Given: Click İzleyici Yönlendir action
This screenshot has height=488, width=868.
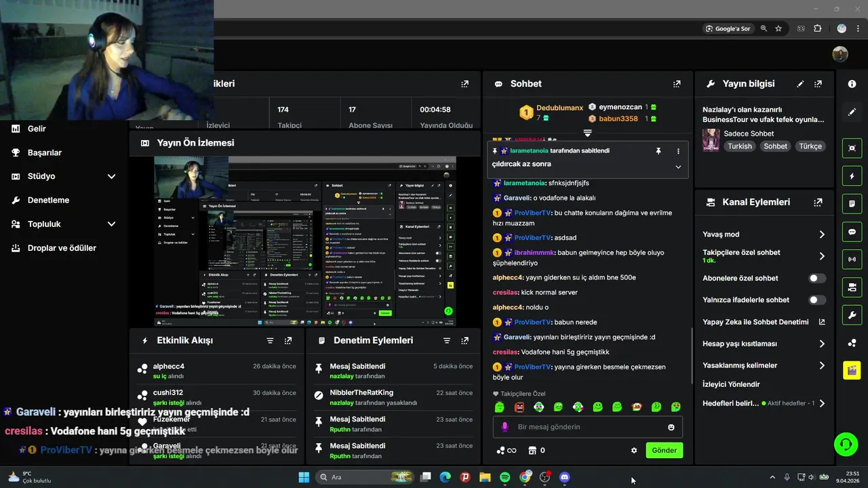Looking at the screenshot, I should (x=731, y=384).
